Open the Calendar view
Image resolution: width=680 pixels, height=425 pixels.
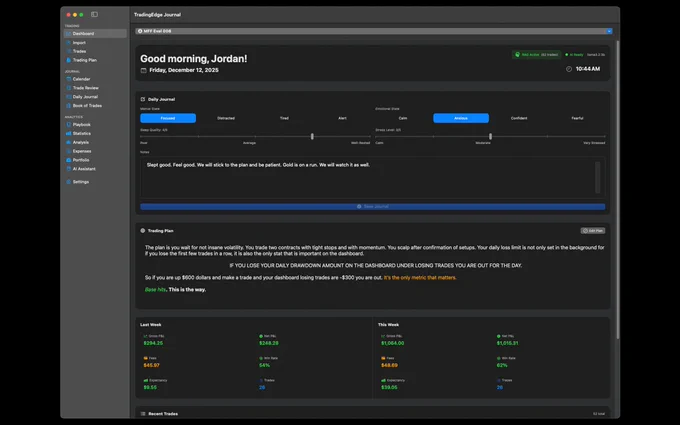[x=95, y=79]
